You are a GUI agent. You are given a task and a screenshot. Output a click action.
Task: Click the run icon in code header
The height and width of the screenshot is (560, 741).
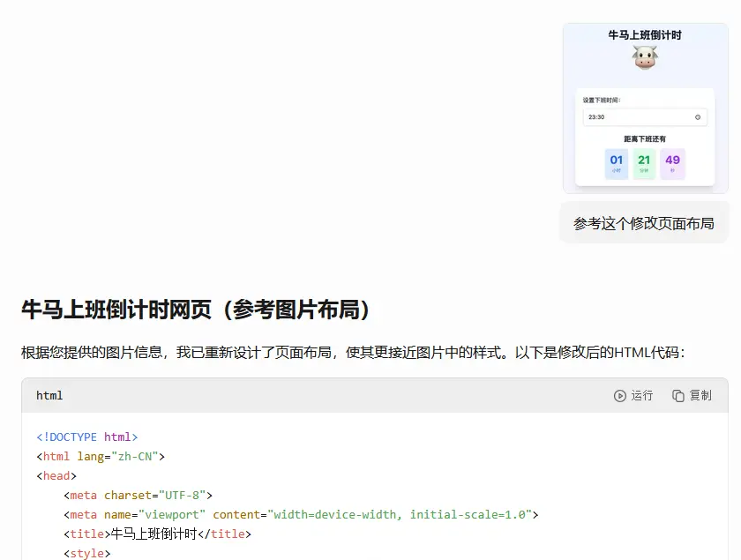[x=619, y=396]
